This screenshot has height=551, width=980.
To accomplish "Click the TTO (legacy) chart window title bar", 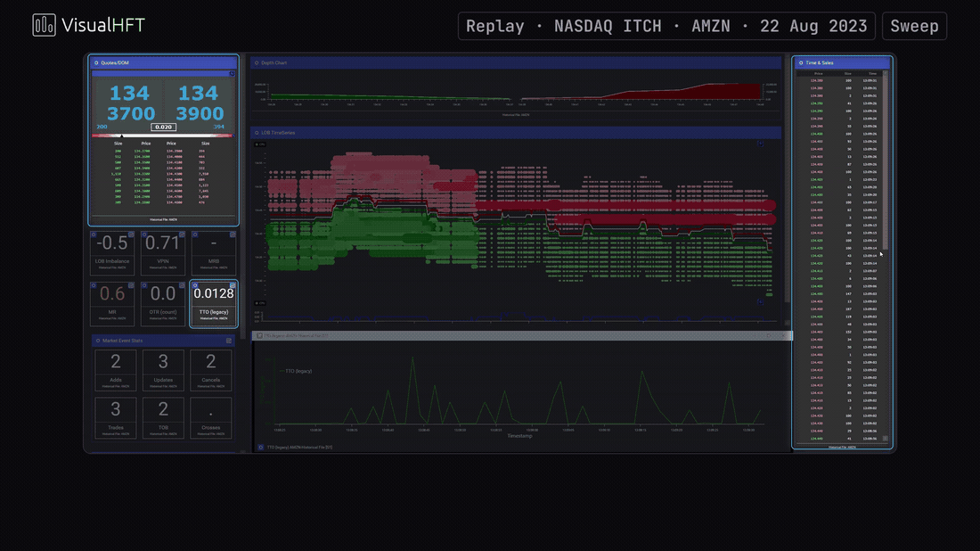I will (x=522, y=336).
